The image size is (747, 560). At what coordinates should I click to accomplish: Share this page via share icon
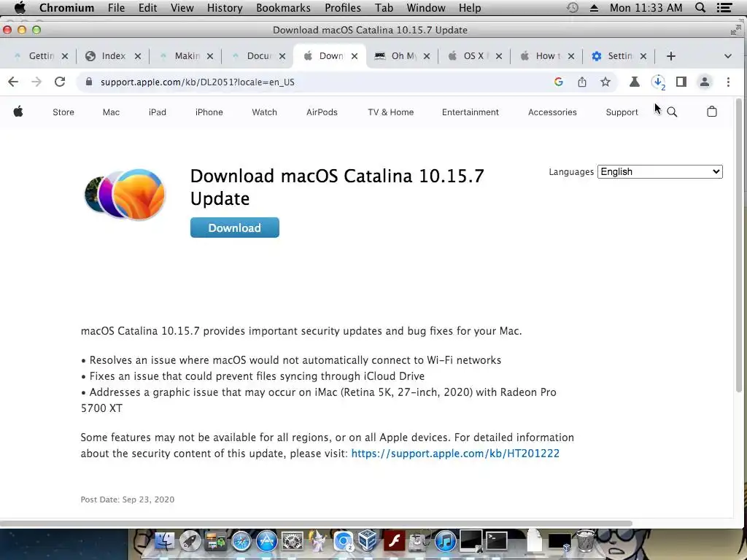(582, 82)
